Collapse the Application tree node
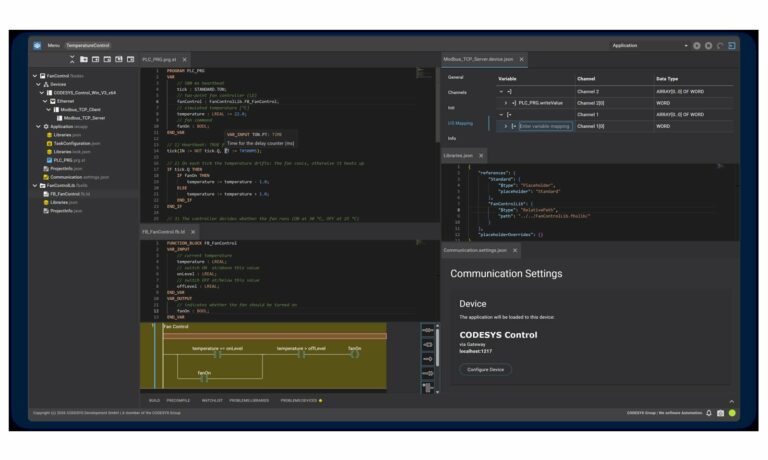Screen dimensions: 768x460 38,126
